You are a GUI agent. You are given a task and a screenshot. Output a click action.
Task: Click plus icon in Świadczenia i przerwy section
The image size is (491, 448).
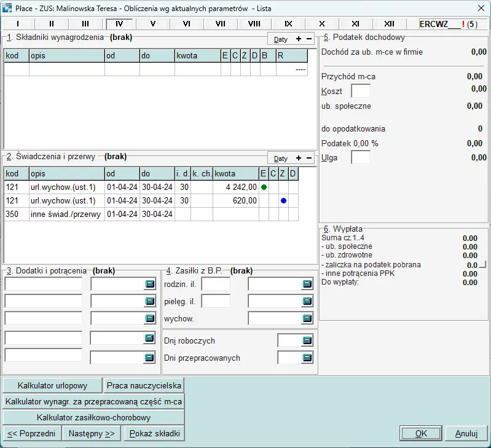(299, 158)
